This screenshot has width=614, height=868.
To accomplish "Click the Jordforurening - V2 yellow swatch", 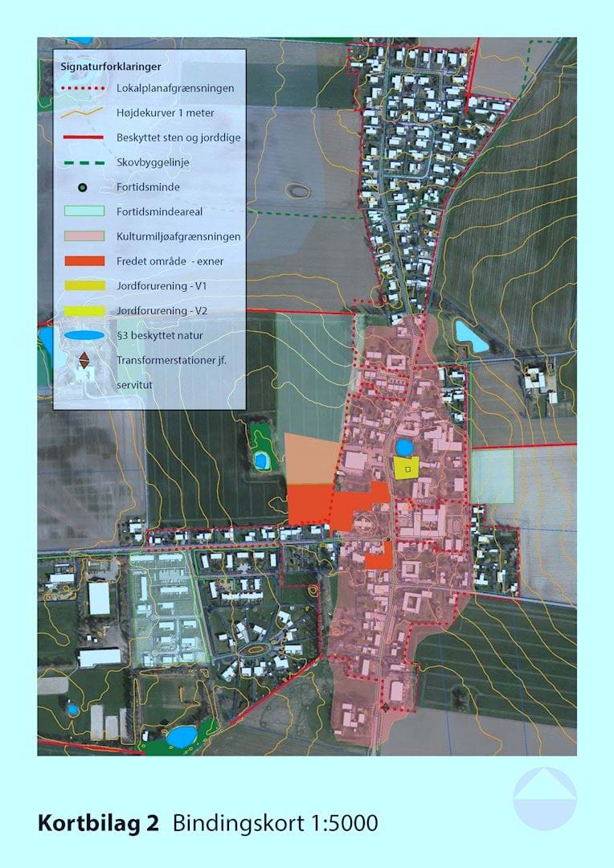I will coord(83,310).
